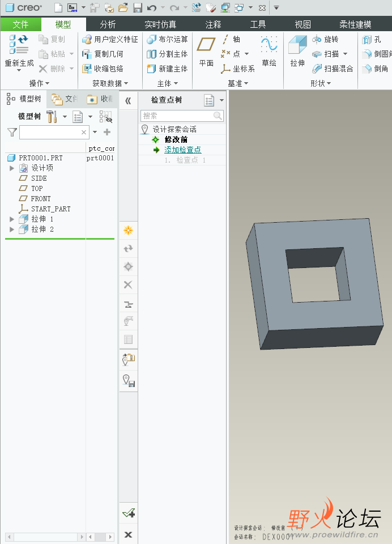Expand the 拉伸 1 feature node

point(11,219)
